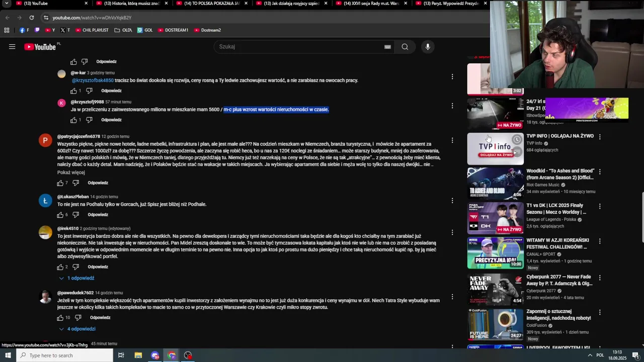This screenshot has height=362, width=644.
Task: Open the notification center icon
Action: [635, 355]
